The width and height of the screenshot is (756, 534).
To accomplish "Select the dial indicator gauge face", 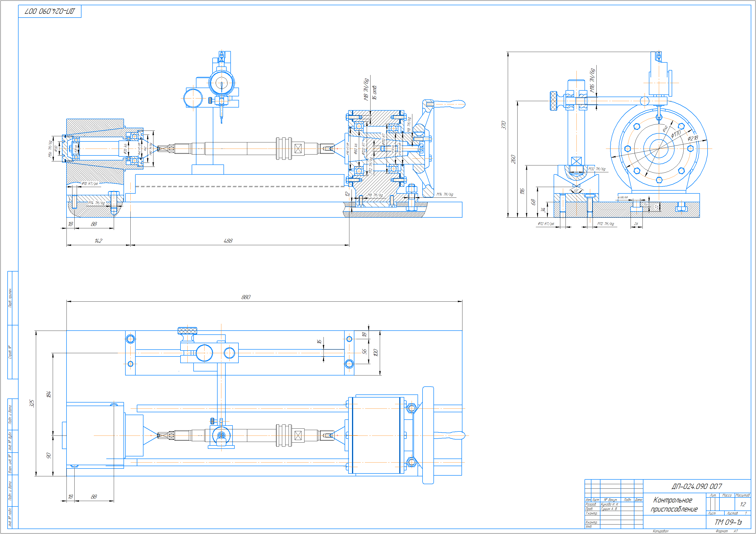I will (x=222, y=83).
